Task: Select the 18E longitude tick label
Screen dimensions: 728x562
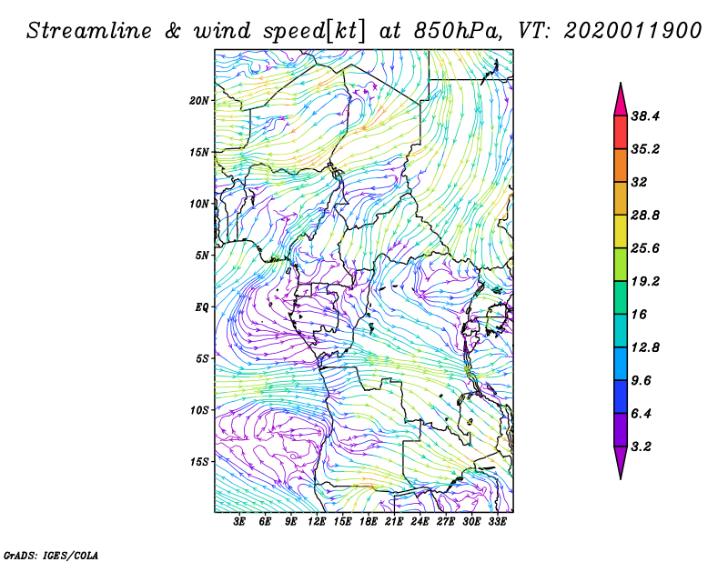Action: [369, 523]
